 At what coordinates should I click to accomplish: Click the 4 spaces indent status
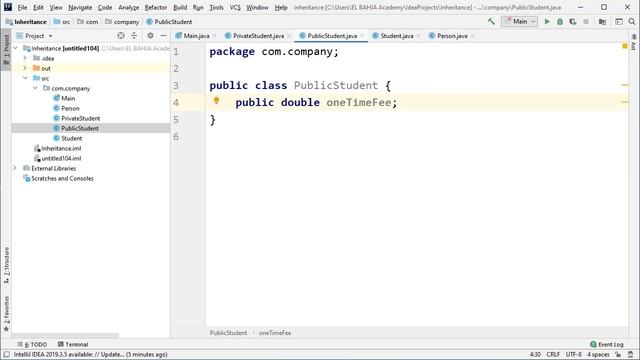point(598,354)
